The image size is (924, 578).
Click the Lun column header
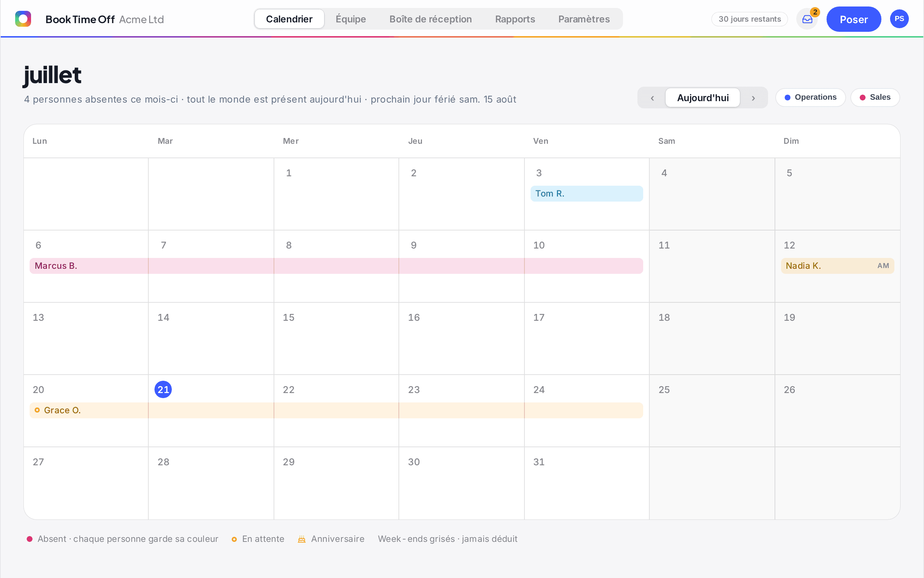(x=40, y=141)
